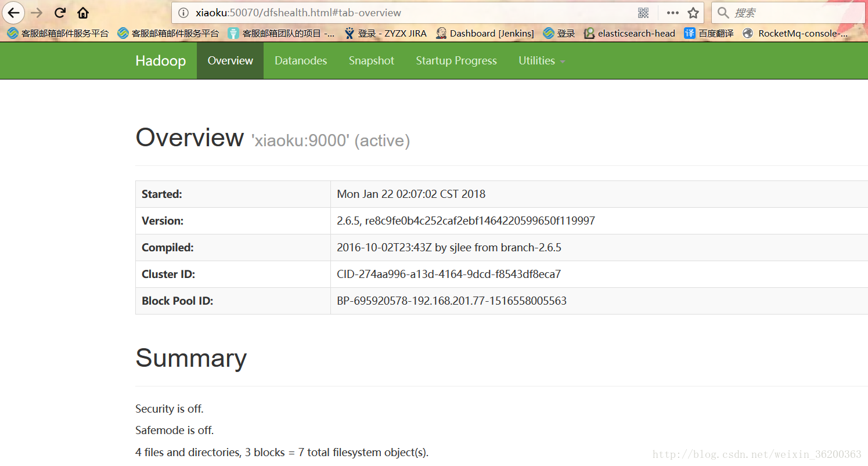The height and width of the screenshot is (466, 868).
Task: Go to the browser home page icon
Action: pos(83,12)
